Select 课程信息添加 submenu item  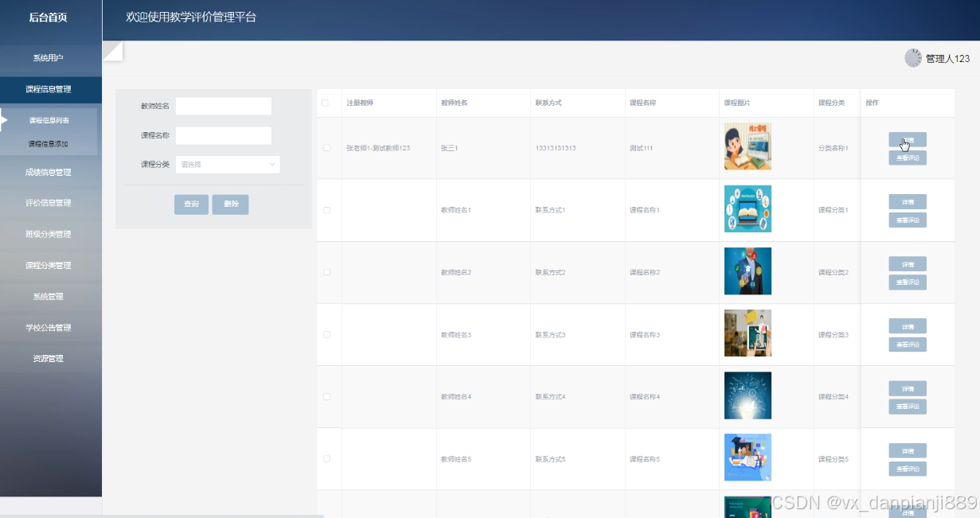[x=49, y=144]
